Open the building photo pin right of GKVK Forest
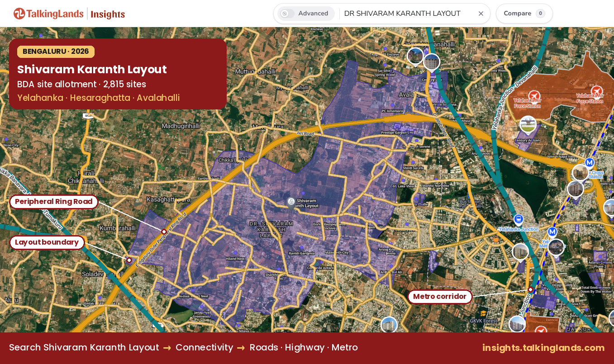The height and width of the screenshot is (364, 614). (x=517, y=324)
